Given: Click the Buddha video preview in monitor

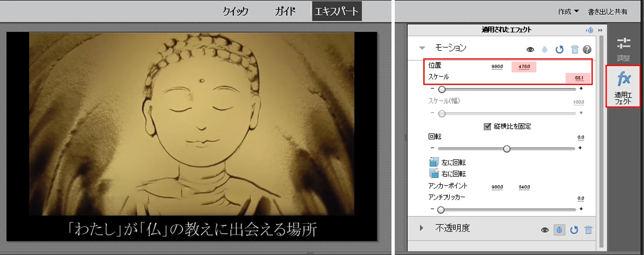Looking at the screenshot, I should tap(191, 124).
